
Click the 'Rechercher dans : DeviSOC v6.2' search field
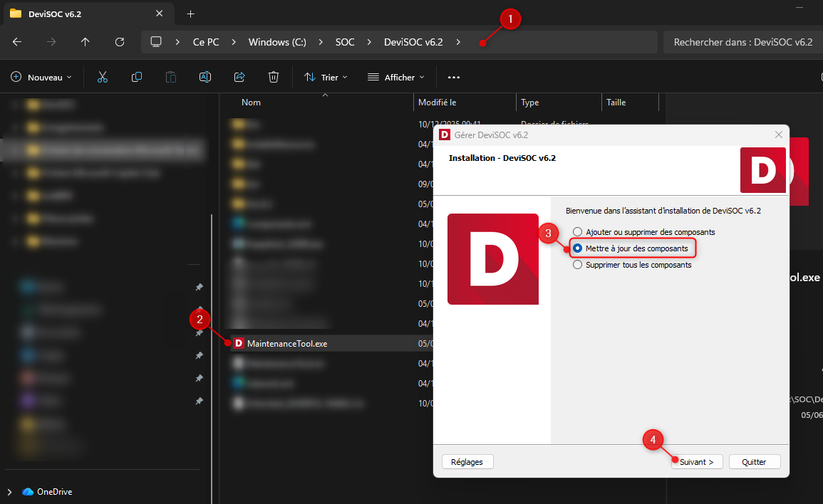[x=742, y=42]
